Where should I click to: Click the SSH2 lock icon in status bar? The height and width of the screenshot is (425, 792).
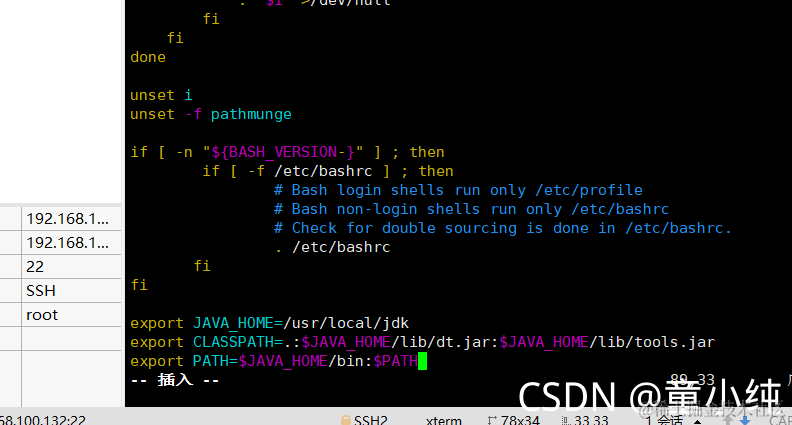pos(345,420)
